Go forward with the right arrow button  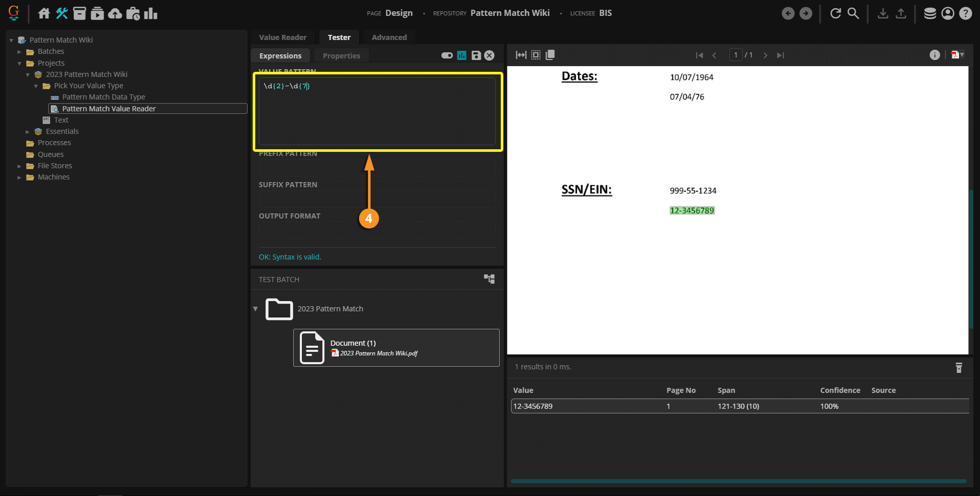pos(806,13)
